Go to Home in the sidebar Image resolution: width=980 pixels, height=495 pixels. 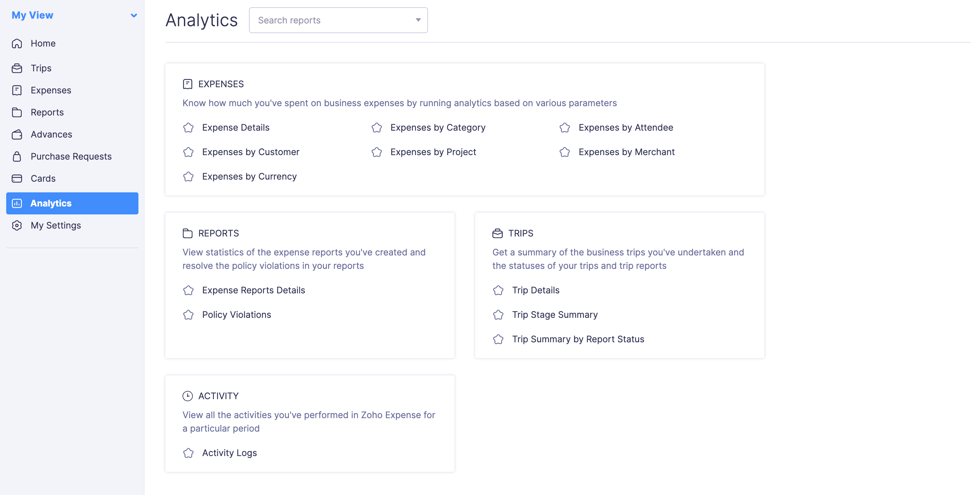[x=43, y=43]
